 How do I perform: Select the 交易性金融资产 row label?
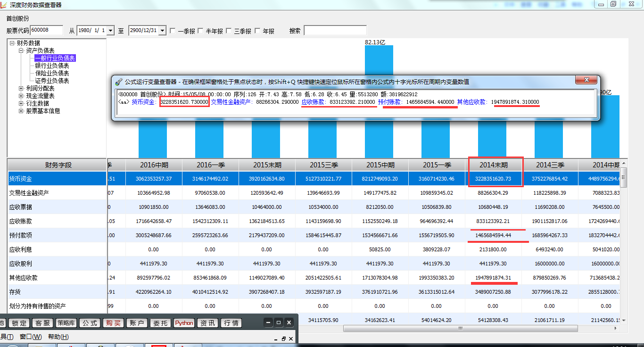tap(58, 193)
